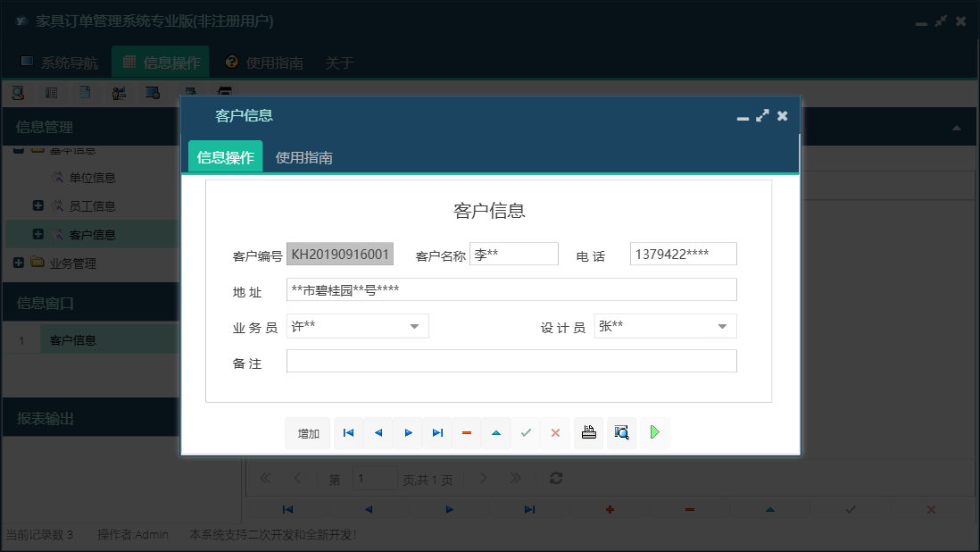Open the 业务员 dropdown list
980x552 pixels.
pos(416,325)
